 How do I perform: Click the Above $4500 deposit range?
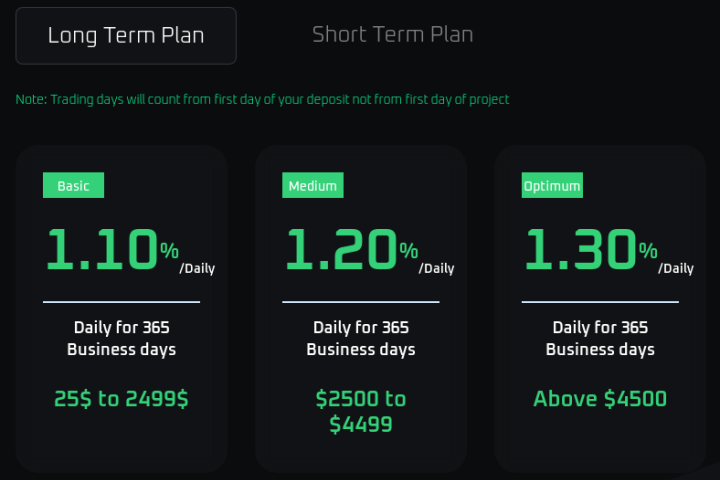coord(600,399)
